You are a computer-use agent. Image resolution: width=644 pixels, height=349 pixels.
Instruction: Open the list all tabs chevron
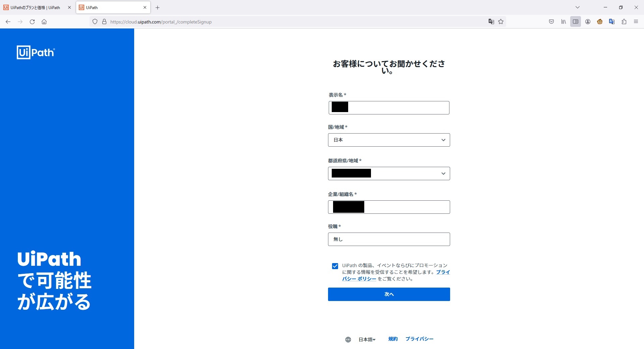tap(578, 7)
